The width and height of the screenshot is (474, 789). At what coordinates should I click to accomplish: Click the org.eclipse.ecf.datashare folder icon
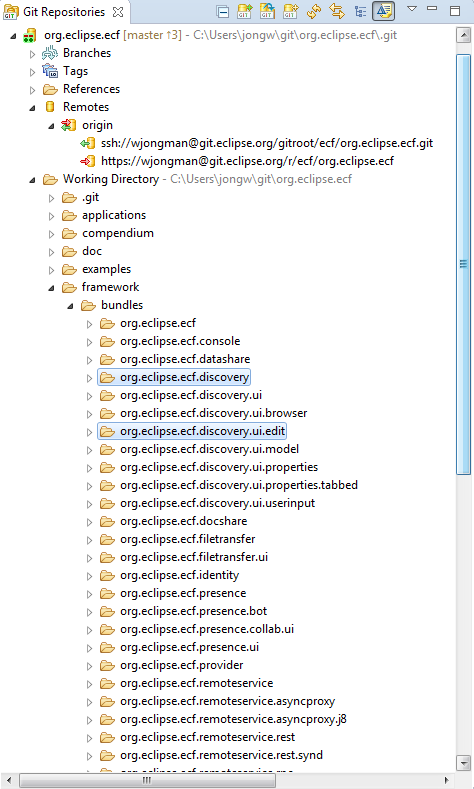pos(107,359)
